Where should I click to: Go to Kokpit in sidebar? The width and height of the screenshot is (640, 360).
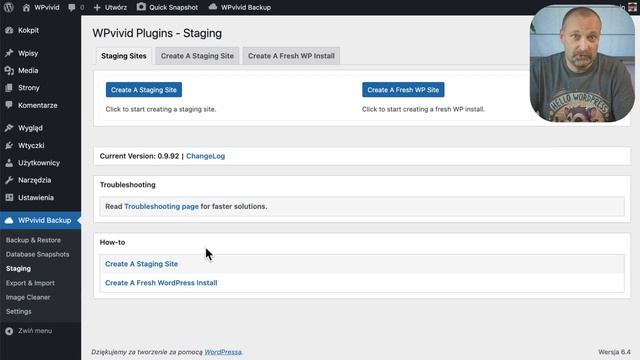point(28,30)
